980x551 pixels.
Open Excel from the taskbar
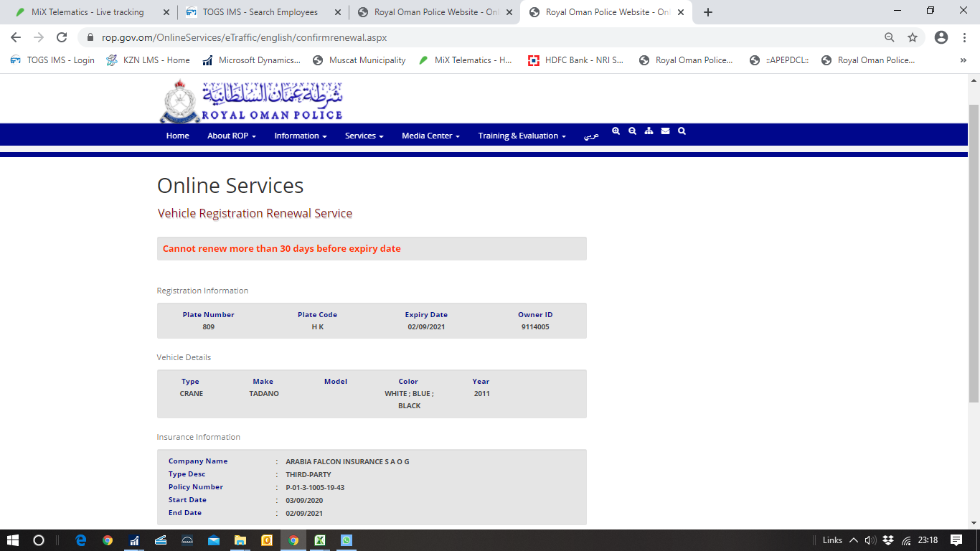click(320, 540)
